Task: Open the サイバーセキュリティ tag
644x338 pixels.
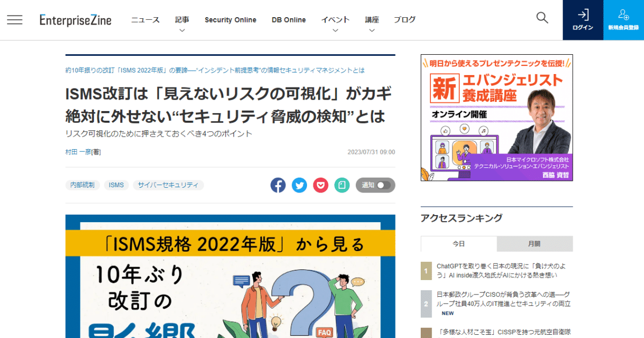Action: tap(169, 185)
